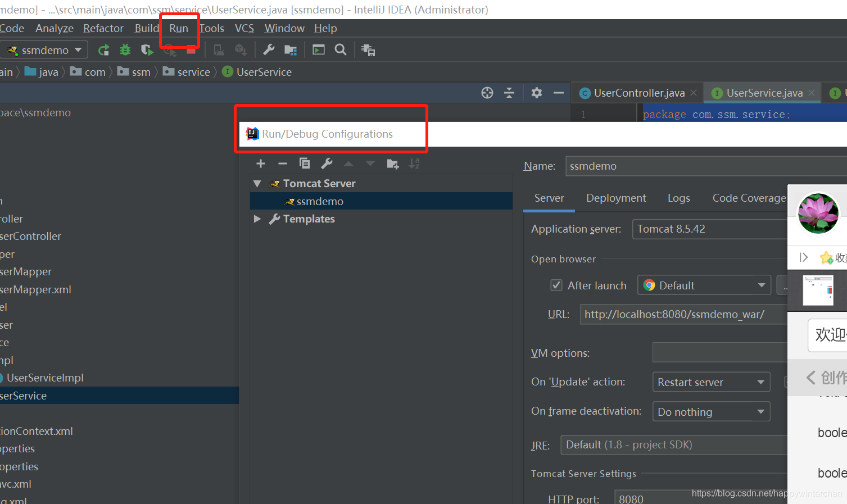
Task: Open the Analyze menu
Action: pyautogui.click(x=55, y=29)
